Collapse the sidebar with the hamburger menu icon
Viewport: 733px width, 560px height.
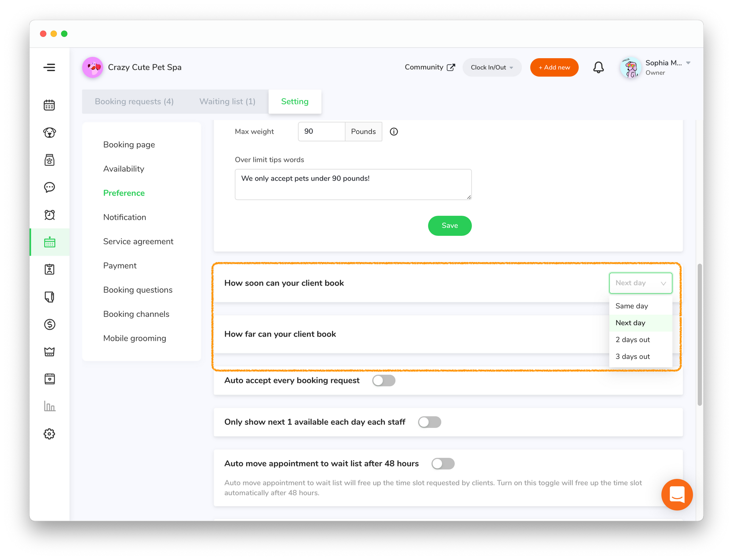[x=49, y=67]
